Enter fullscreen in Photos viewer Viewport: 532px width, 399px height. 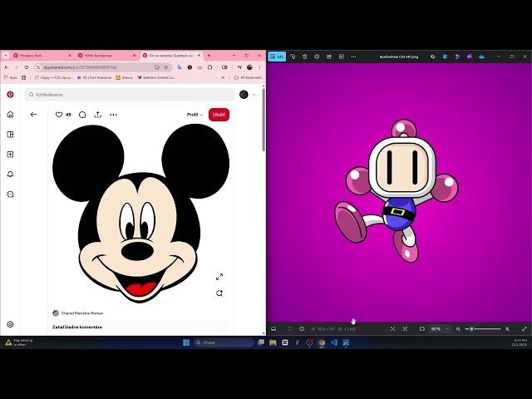pyautogui.click(x=525, y=329)
